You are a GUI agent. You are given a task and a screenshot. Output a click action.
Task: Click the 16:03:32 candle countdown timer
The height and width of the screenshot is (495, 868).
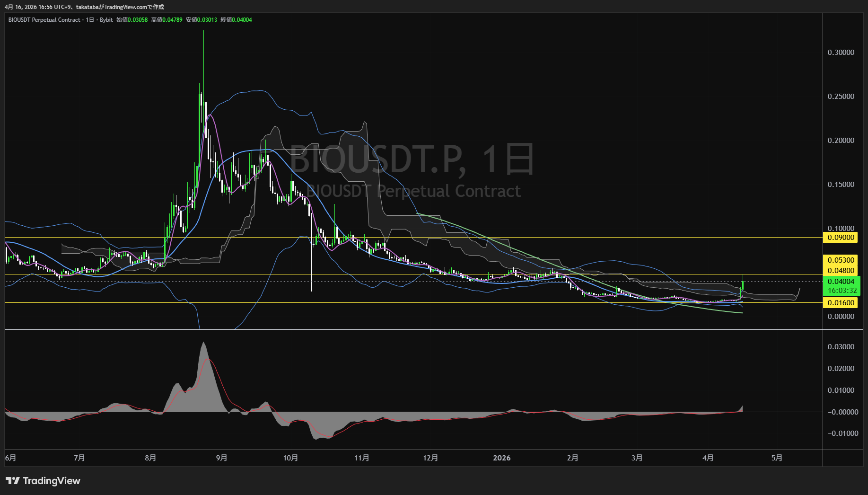tap(842, 291)
